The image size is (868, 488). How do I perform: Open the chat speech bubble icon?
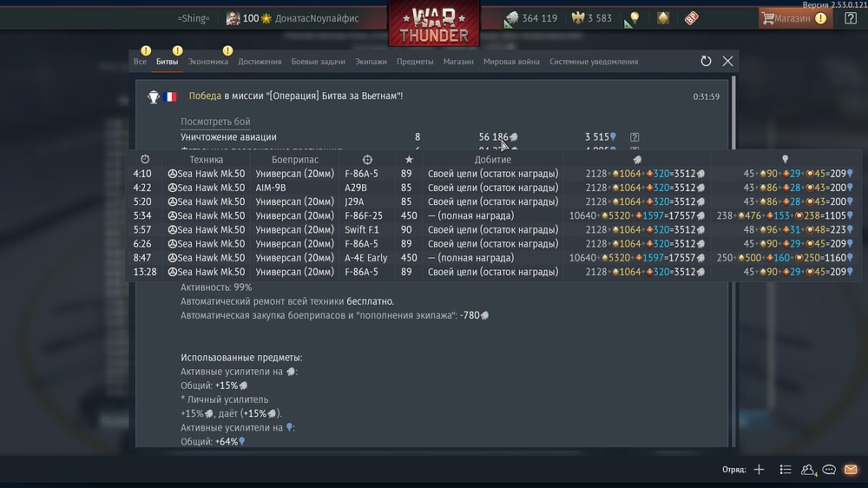829,470
